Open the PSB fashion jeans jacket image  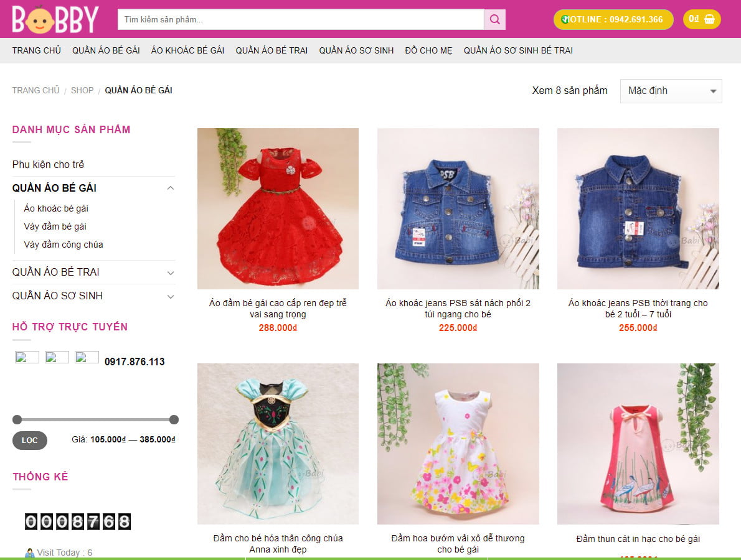click(638, 208)
